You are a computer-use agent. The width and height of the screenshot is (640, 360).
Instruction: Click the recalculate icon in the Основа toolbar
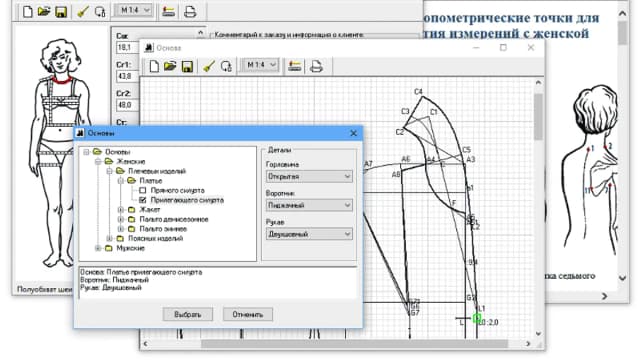(x=226, y=66)
